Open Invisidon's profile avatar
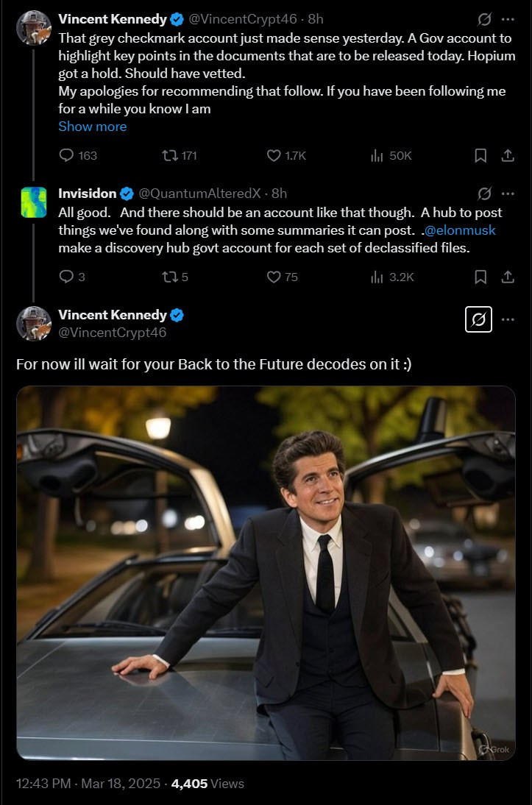 (x=34, y=202)
